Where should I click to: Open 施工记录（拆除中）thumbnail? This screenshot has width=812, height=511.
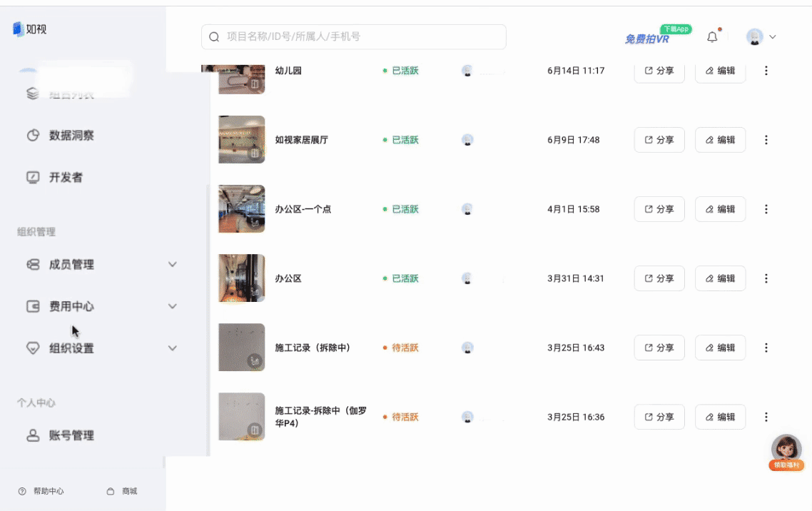tap(242, 348)
